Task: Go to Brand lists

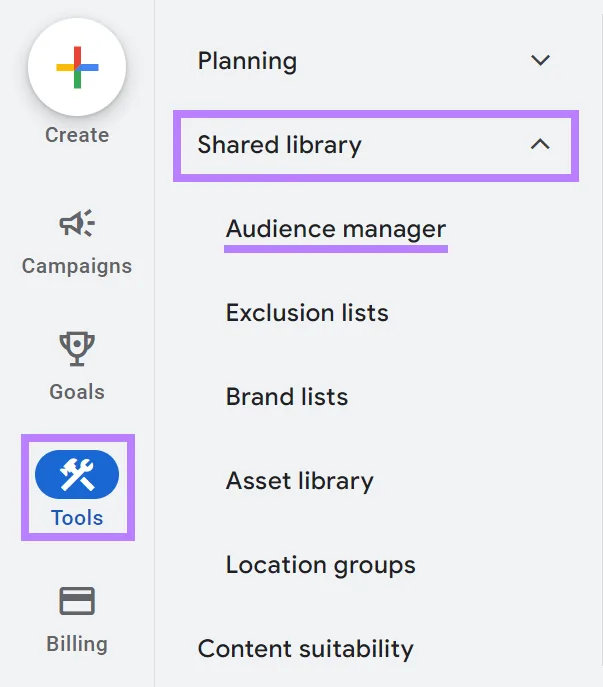Action: pos(287,397)
